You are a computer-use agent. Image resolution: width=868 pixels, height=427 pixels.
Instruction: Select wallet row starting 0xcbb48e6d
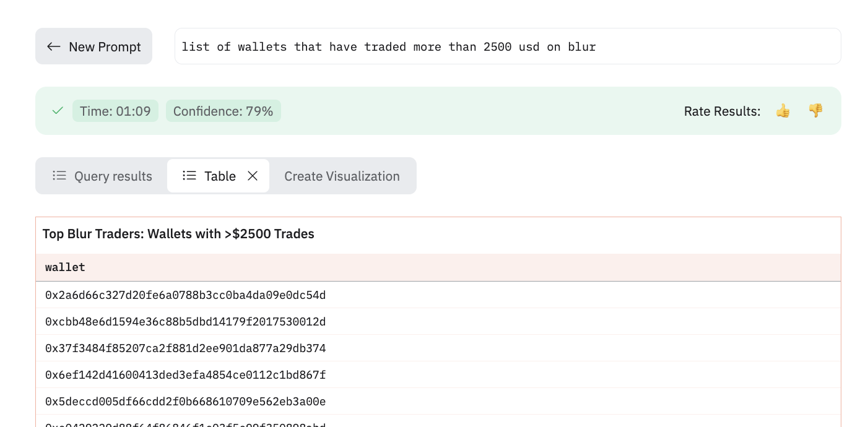tap(438, 322)
